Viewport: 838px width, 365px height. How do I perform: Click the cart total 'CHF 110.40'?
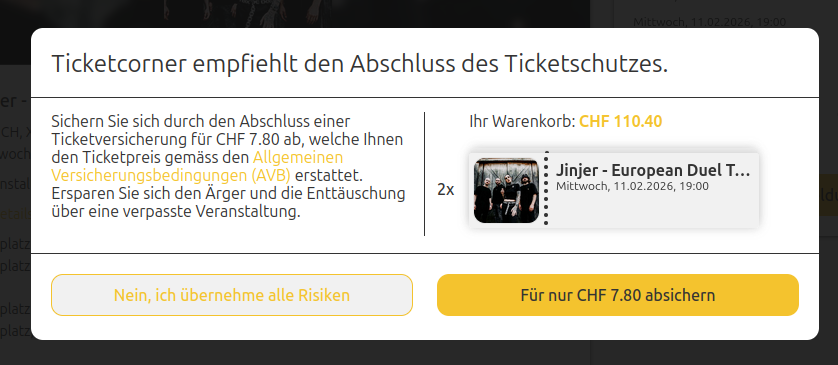pos(620,121)
